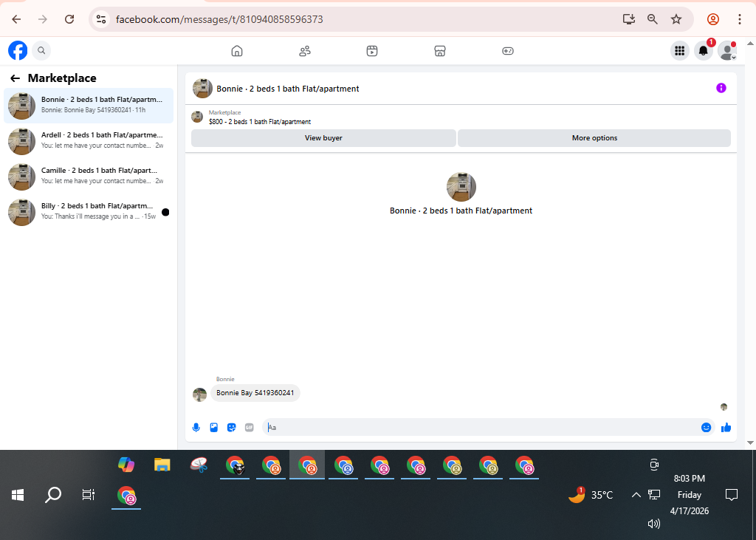Open Billy conversation in the list
The image size is (756, 540).
89,212
